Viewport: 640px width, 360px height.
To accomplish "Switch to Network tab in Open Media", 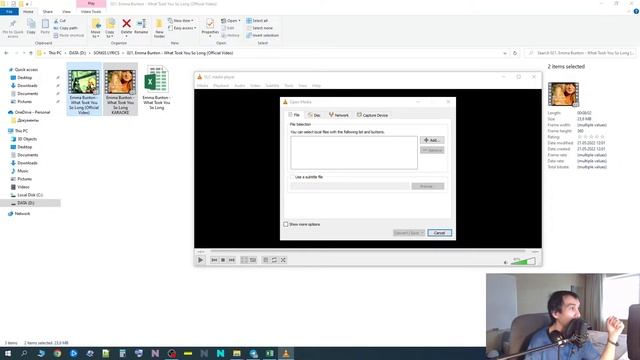I will pyautogui.click(x=339, y=115).
